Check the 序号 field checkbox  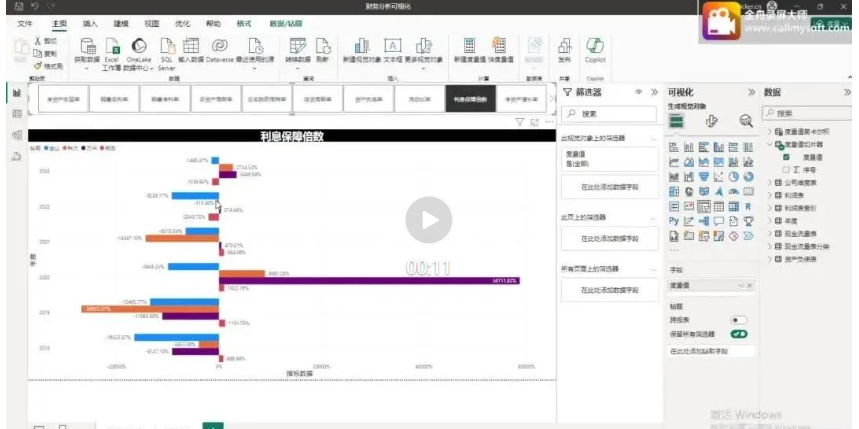click(x=786, y=170)
